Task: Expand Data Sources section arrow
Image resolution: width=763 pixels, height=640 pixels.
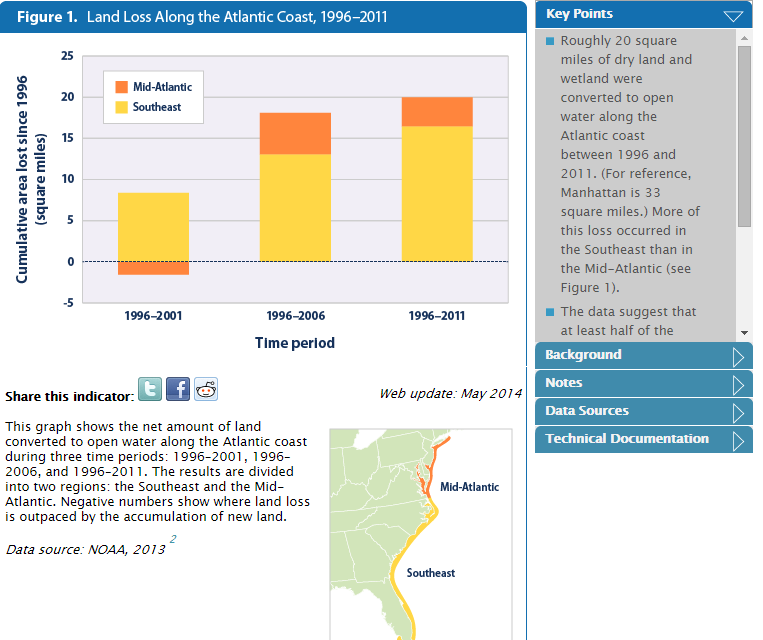Action: (738, 412)
